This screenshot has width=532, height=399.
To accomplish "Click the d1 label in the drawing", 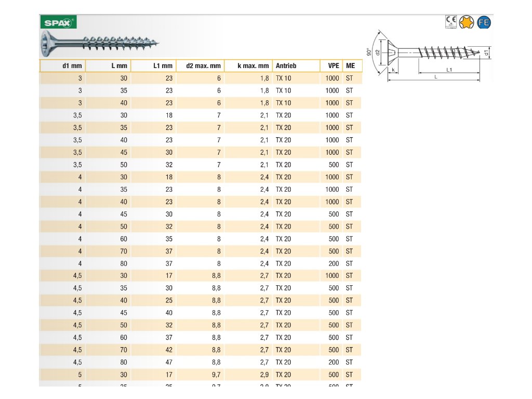I will click(486, 52).
